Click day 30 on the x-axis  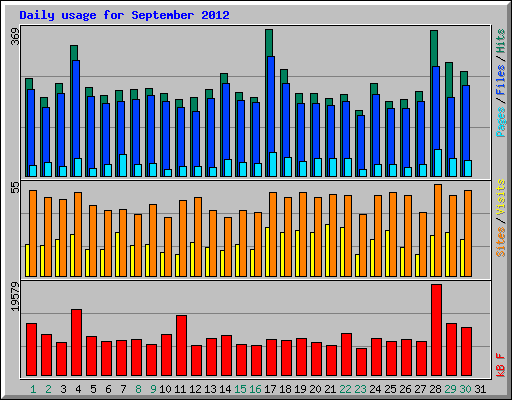tap(465, 389)
